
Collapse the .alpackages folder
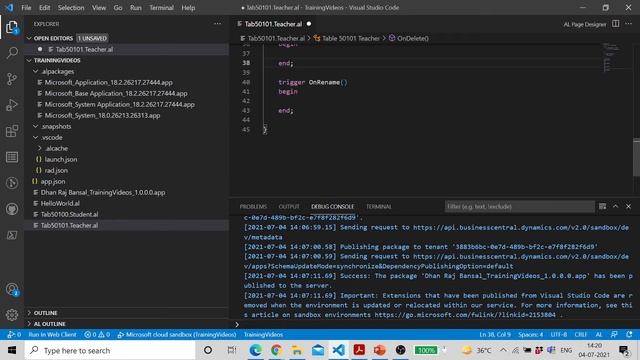[x=36, y=71]
